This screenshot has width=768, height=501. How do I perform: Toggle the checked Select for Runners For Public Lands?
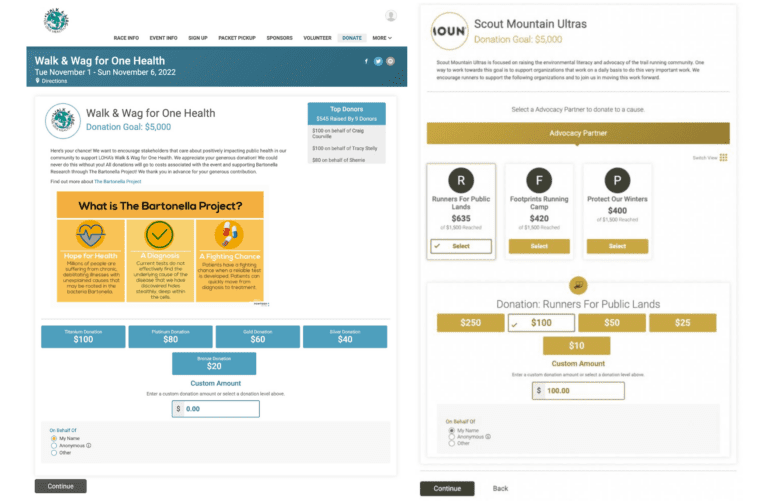click(x=461, y=246)
